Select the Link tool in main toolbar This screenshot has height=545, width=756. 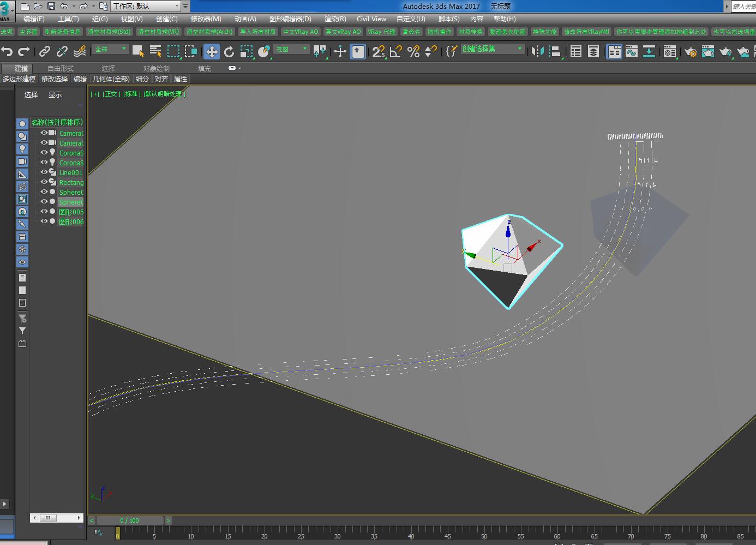click(45, 51)
